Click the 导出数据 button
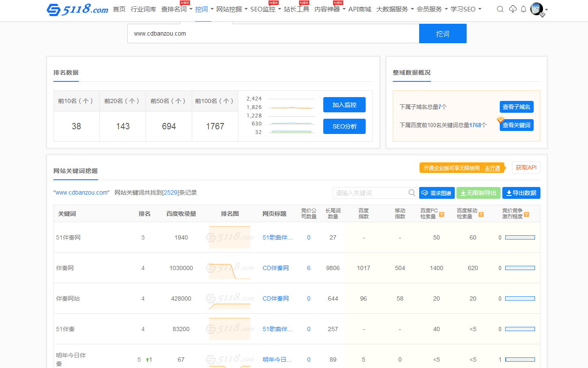Image resolution: width=588 pixels, height=368 pixels. click(521, 193)
